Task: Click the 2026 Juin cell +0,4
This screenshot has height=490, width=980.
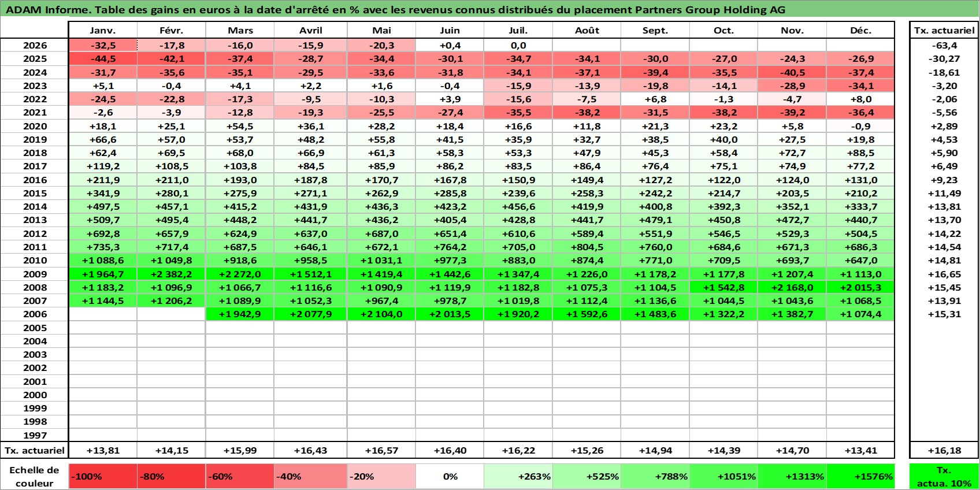Action: 450,45
